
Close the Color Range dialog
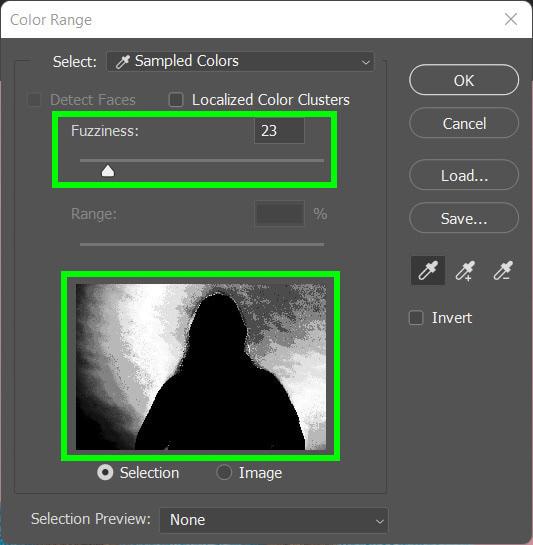[x=511, y=19]
